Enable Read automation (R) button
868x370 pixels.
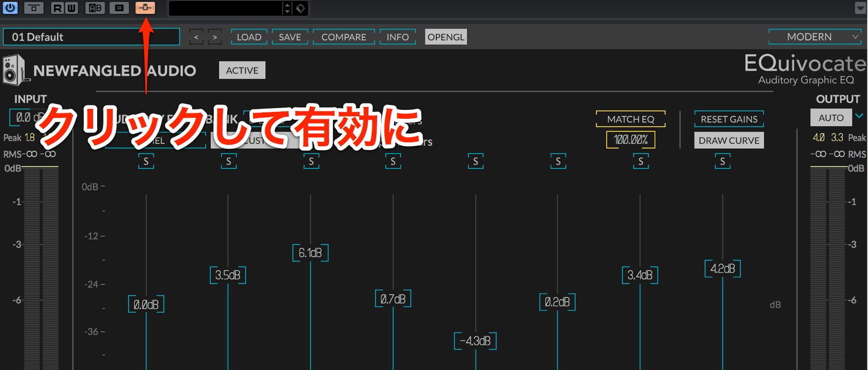click(x=57, y=8)
